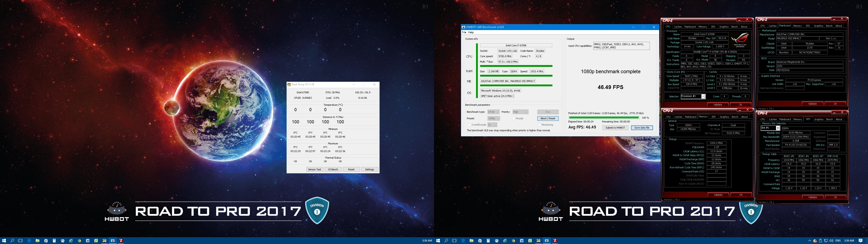Open File menu in HWBOT x265 Benchmark
The image size is (868, 244).
point(464,32)
